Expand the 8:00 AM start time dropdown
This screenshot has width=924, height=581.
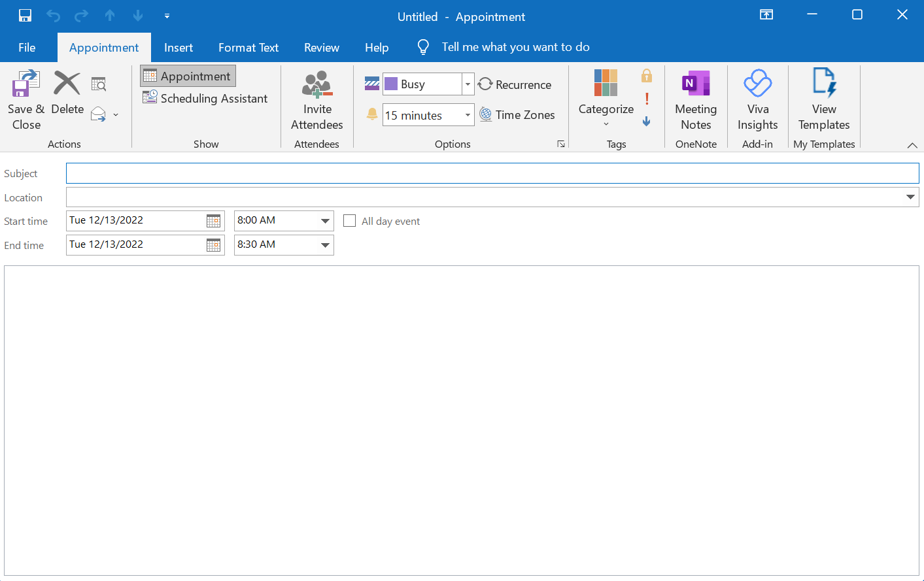click(x=325, y=221)
